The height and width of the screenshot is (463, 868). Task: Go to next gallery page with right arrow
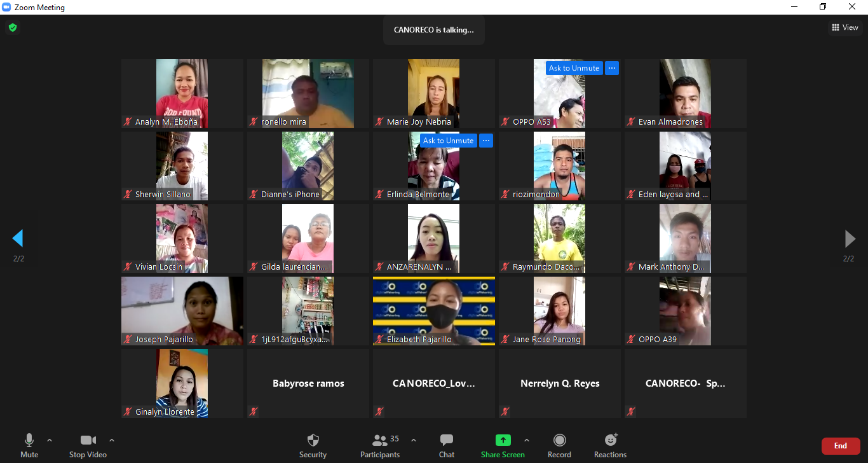coord(850,238)
